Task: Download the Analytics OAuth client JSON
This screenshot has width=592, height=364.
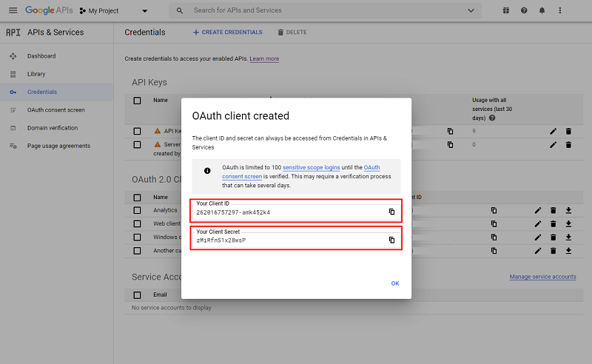Action: pyautogui.click(x=568, y=210)
